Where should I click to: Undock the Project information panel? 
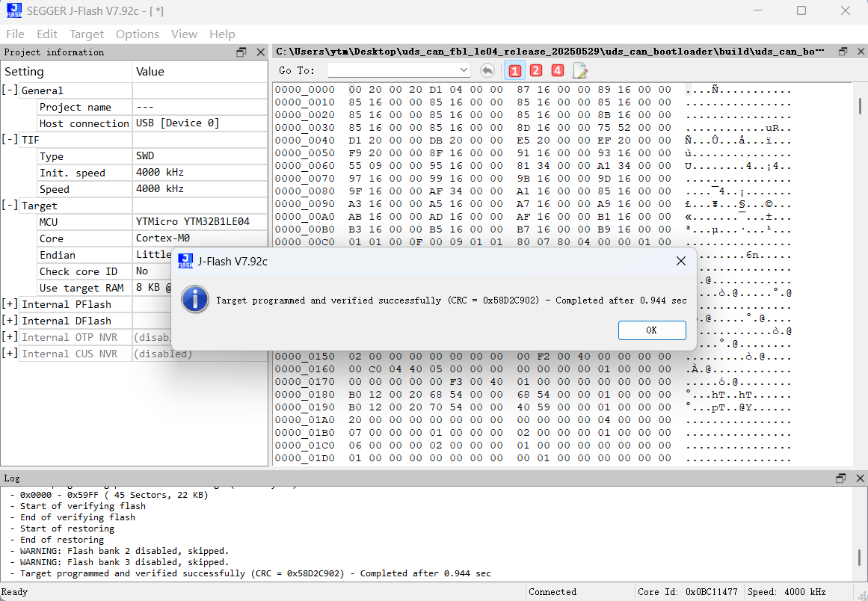point(241,52)
